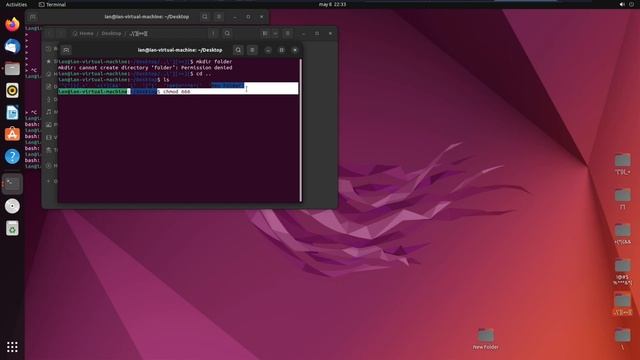This screenshot has width=640, height=360.
Task: Open the power menu icon in top bar
Action: [x=631, y=4]
